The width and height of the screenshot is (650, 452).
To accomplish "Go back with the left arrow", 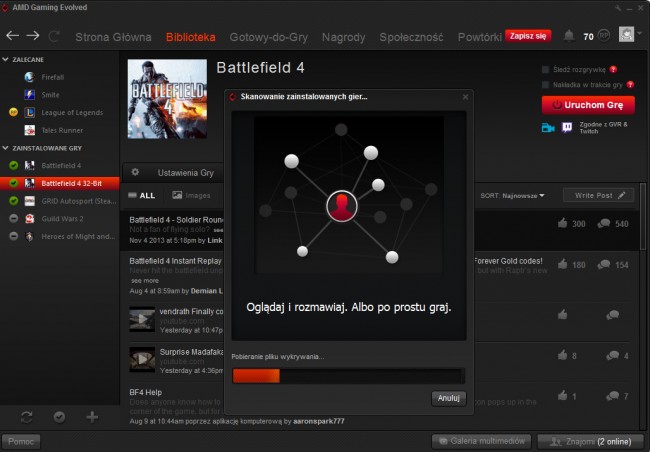I will pyautogui.click(x=12, y=36).
